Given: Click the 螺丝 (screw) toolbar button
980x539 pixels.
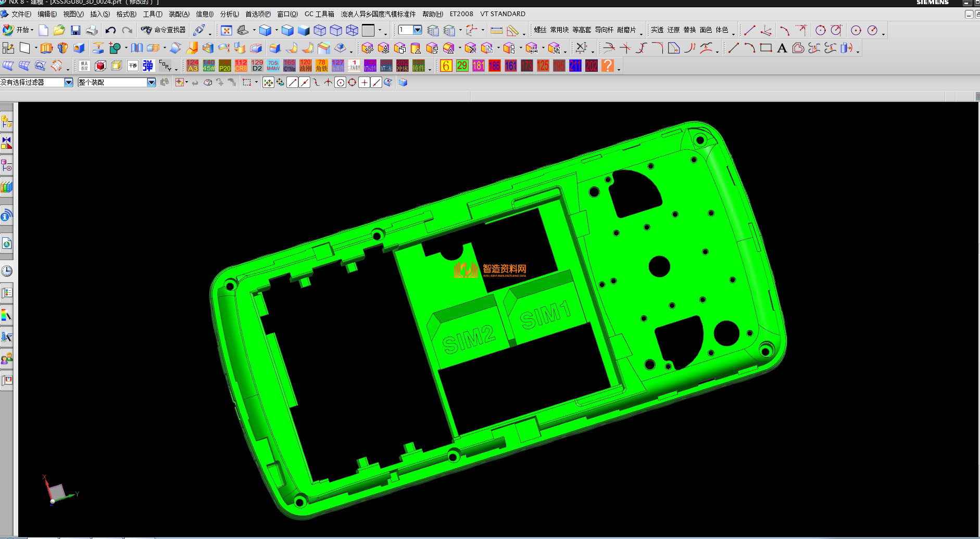Looking at the screenshot, I should tap(540, 30).
